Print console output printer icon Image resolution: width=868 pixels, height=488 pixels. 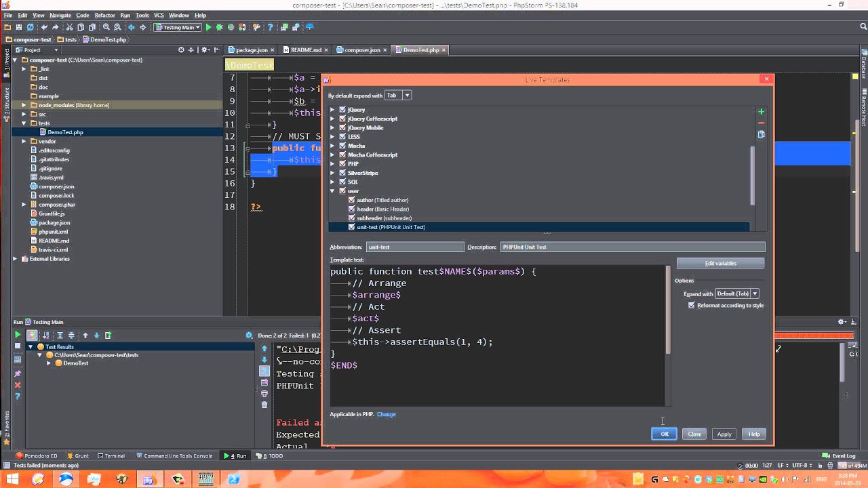pos(264,393)
